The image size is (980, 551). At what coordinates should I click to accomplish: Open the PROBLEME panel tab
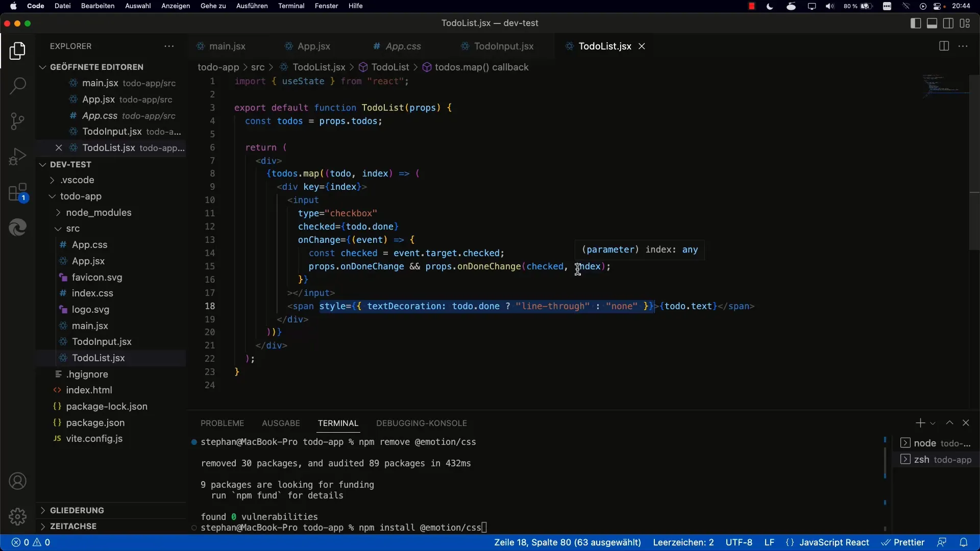[x=222, y=423]
